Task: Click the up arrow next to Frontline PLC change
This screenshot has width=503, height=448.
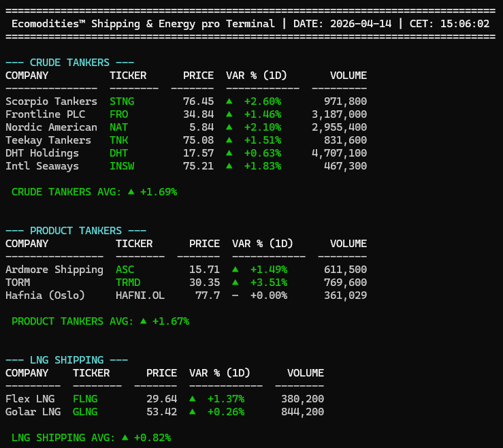Action: point(229,114)
